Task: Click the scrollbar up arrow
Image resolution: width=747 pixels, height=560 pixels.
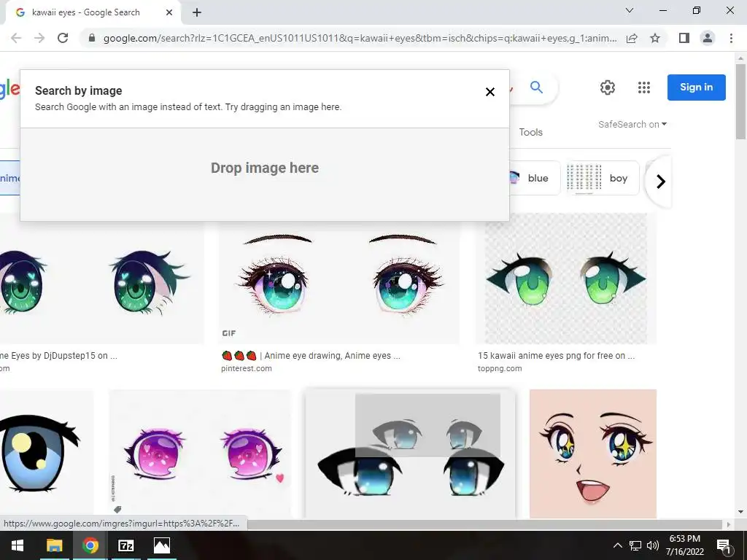Action: coord(740,58)
